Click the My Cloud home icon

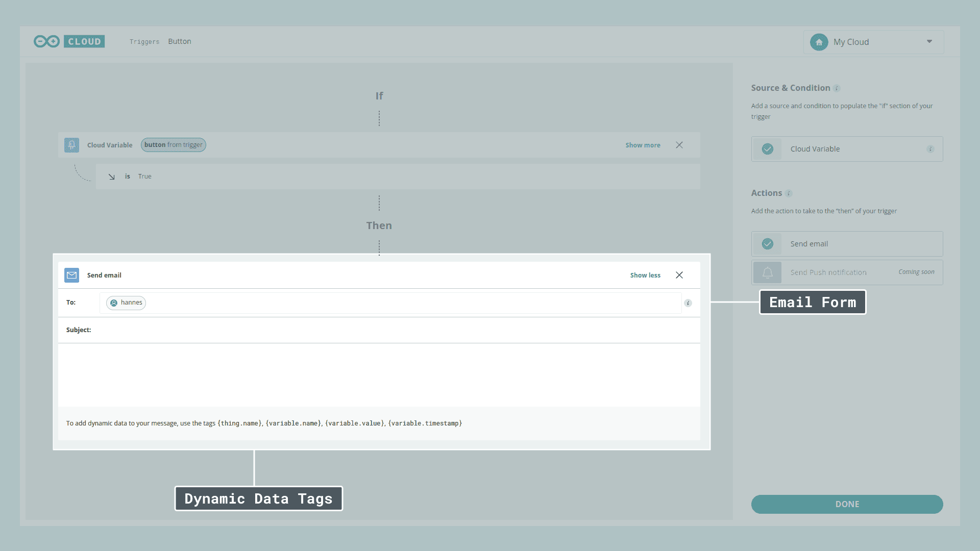pos(819,42)
